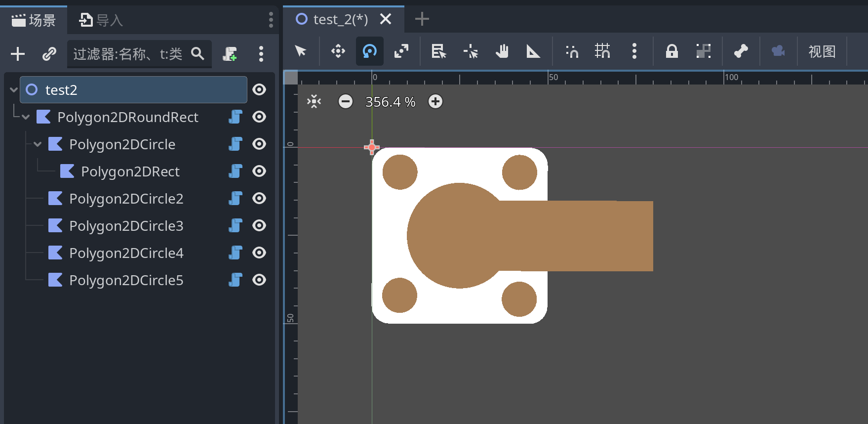The image size is (868, 424).
Task: Add a new scene tab
Action: coord(422,19)
